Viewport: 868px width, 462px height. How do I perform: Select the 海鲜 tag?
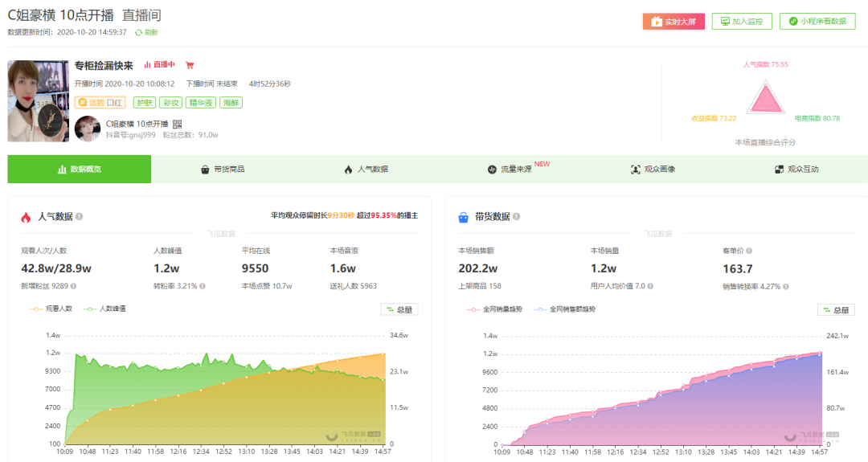(231, 103)
